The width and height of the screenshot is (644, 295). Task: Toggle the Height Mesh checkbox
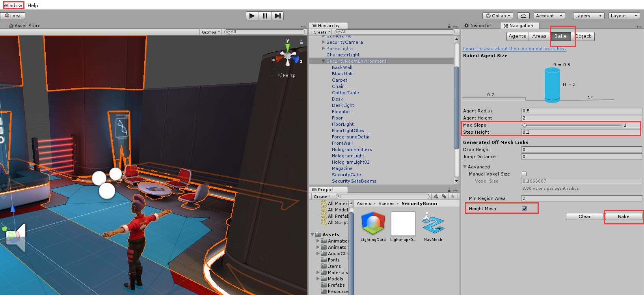click(x=524, y=209)
